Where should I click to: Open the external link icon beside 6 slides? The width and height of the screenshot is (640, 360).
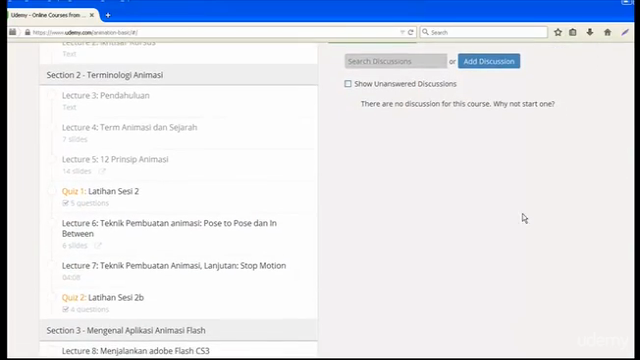point(98,245)
